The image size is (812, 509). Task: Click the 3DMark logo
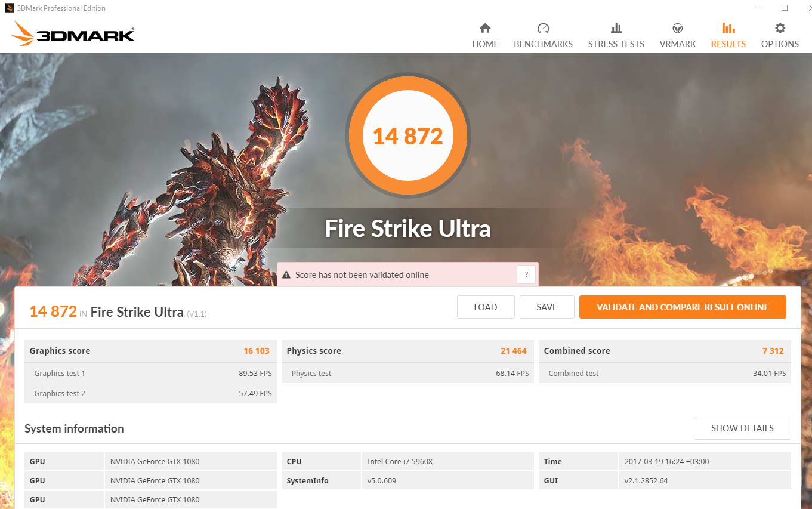[73, 35]
